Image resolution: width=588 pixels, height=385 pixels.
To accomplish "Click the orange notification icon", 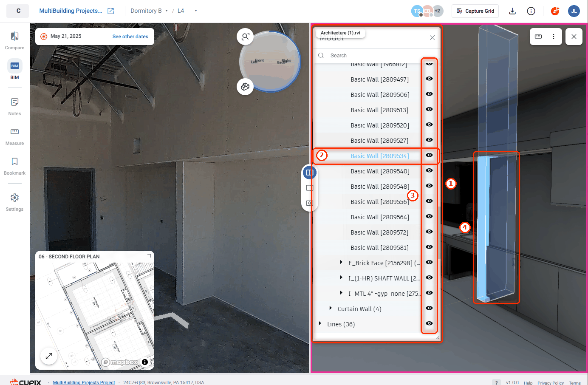I will (555, 11).
